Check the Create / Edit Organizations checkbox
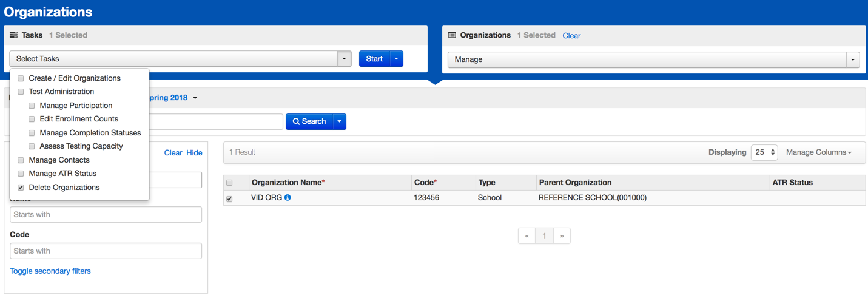This screenshot has width=868, height=298. (21, 78)
